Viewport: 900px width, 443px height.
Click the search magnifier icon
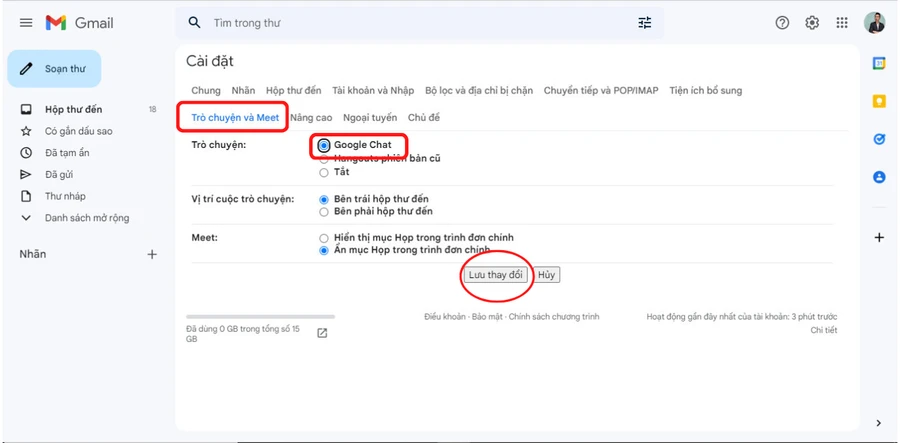click(195, 23)
